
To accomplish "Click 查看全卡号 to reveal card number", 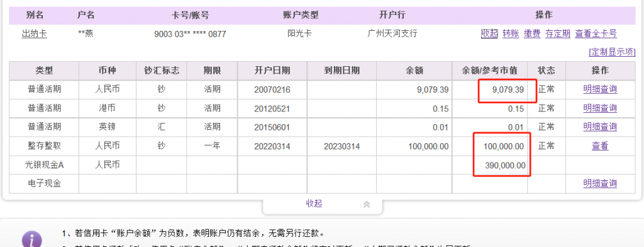I will click(596, 34).
